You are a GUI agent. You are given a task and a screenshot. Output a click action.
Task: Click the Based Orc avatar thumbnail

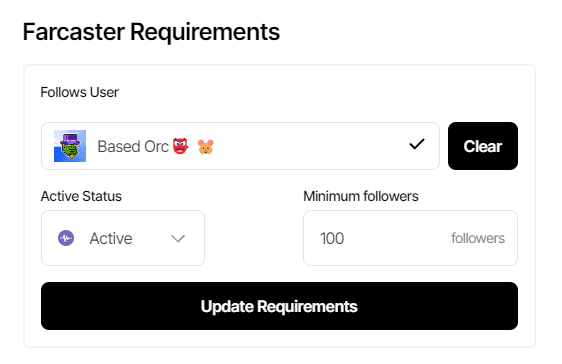(x=70, y=146)
